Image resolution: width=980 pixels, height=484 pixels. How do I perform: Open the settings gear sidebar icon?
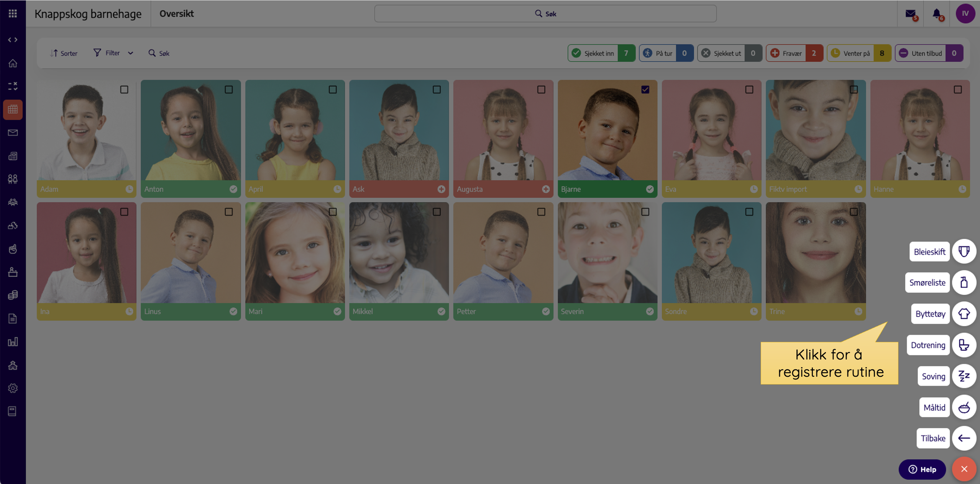coord(13,388)
